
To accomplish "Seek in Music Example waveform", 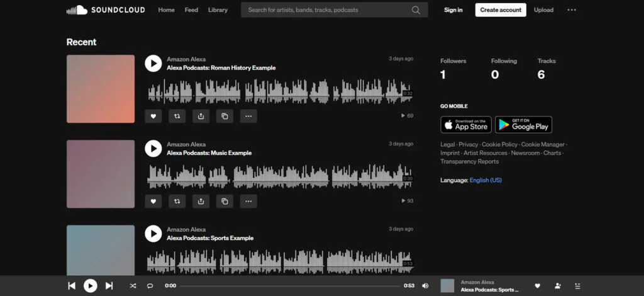I will tap(280, 176).
